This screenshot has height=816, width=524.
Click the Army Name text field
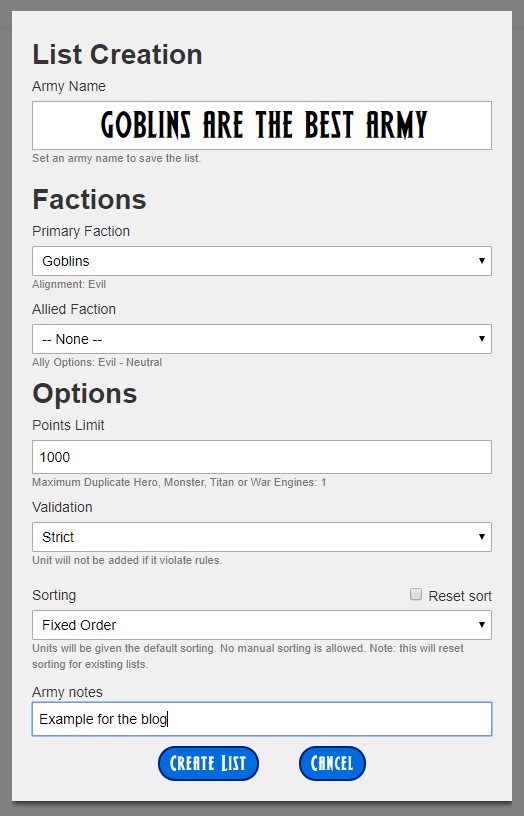[262, 125]
